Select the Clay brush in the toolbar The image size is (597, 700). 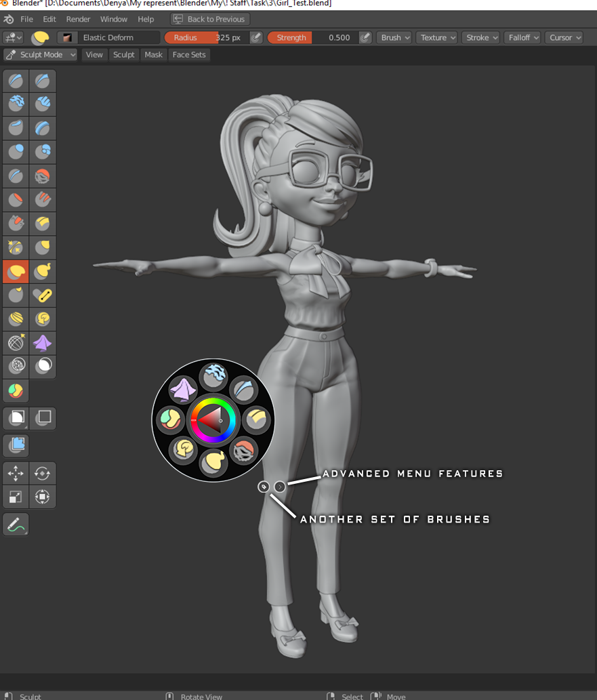click(x=16, y=104)
